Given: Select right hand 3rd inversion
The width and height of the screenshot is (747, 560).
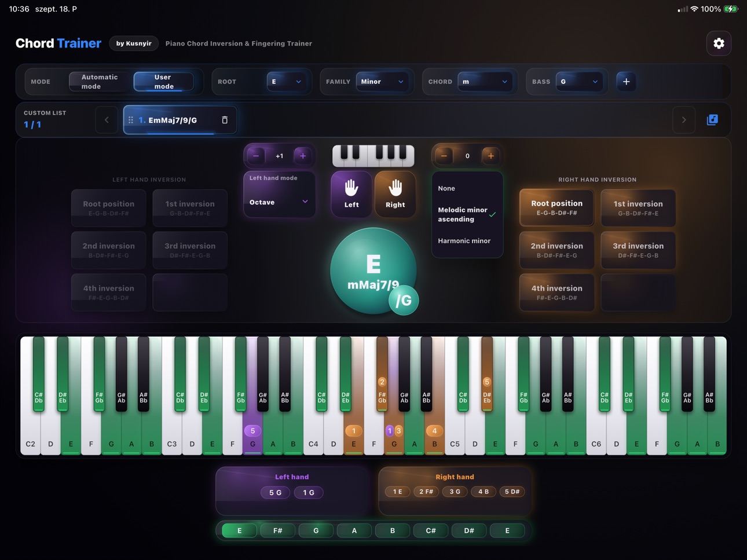Looking at the screenshot, I should click(x=638, y=250).
